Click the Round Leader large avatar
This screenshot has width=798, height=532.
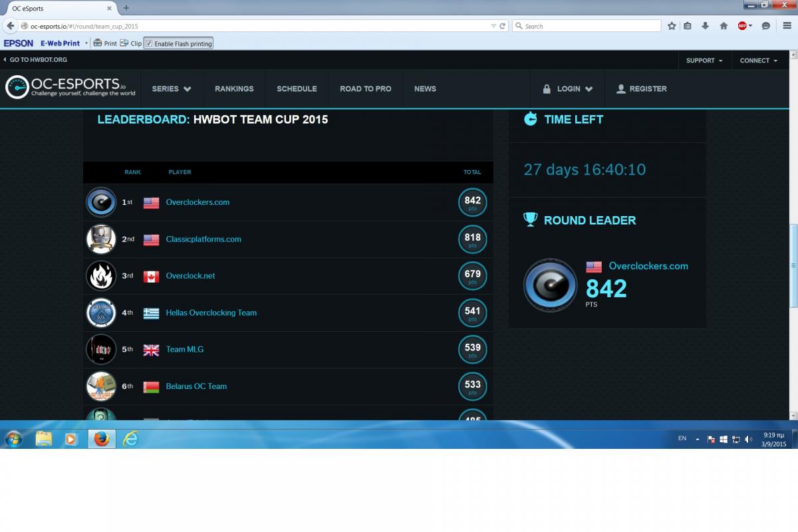[x=551, y=285]
